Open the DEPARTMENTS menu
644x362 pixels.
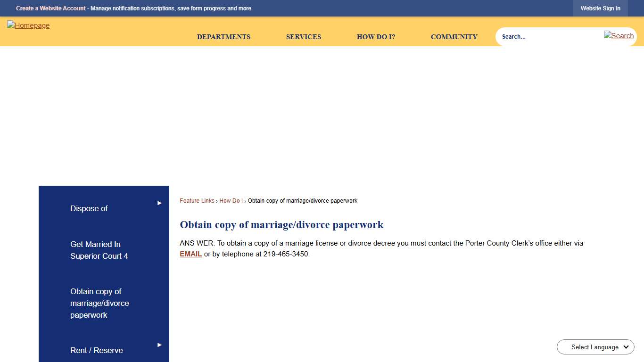pos(223,37)
